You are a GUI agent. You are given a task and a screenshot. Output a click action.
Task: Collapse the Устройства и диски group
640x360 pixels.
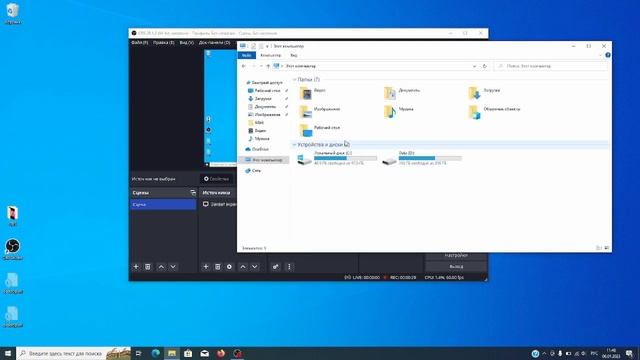point(294,144)
